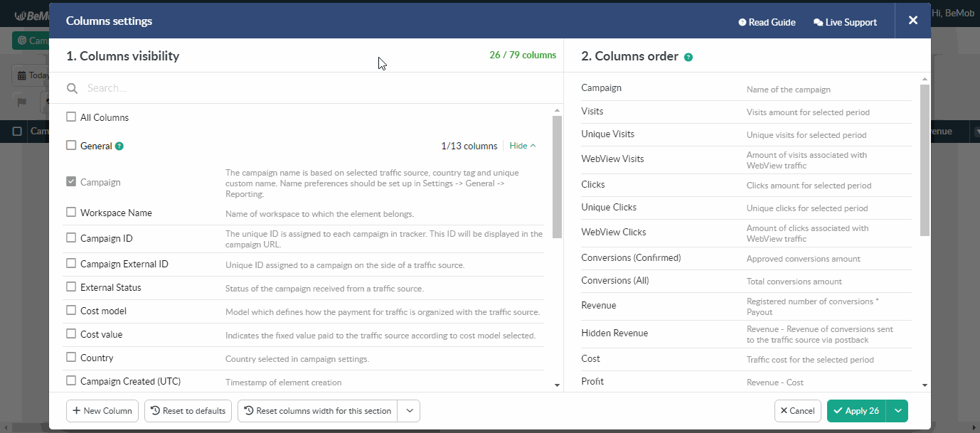Click Reset to defaults
Viewport: 980px width, 433px height.
point(188,411)
